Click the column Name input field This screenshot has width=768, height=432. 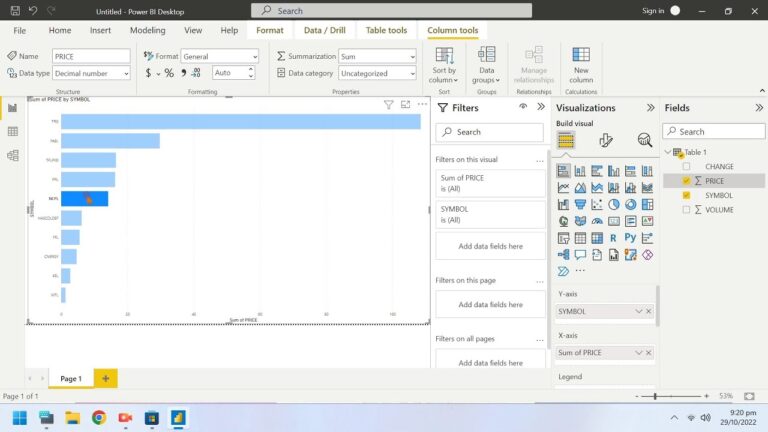(91, 56)
